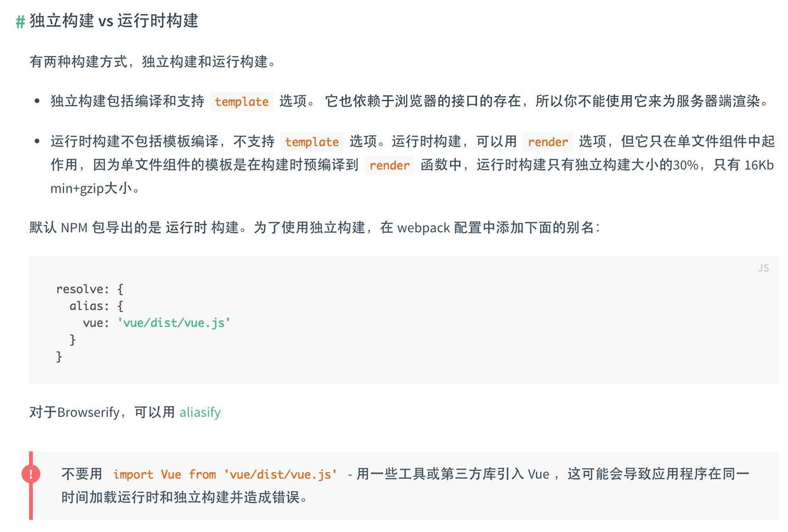
Task: Click the green # anchor beside the heading
Action: (x=20, y=21)
